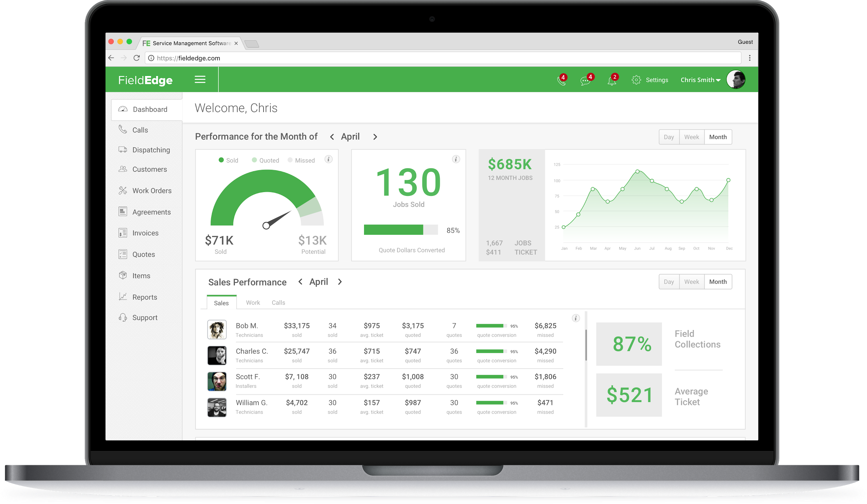Screen dimensions: 867x504
Task: Click Scott F. quote conversion bar
Action: (x=491, y=377)
